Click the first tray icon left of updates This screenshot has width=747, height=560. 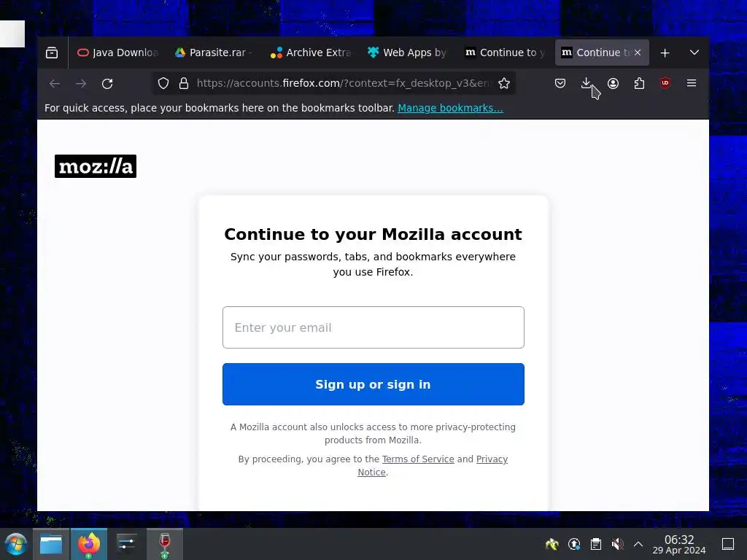[x=552, y=544]
